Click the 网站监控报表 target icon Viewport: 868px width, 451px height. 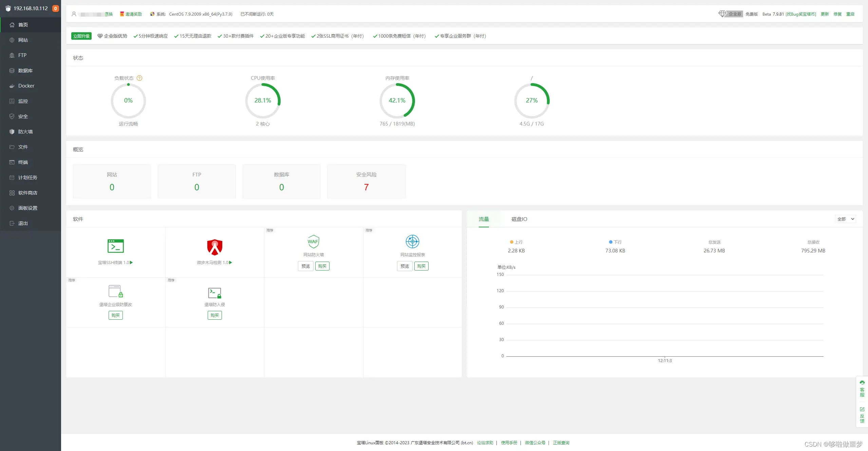[412, 242]
